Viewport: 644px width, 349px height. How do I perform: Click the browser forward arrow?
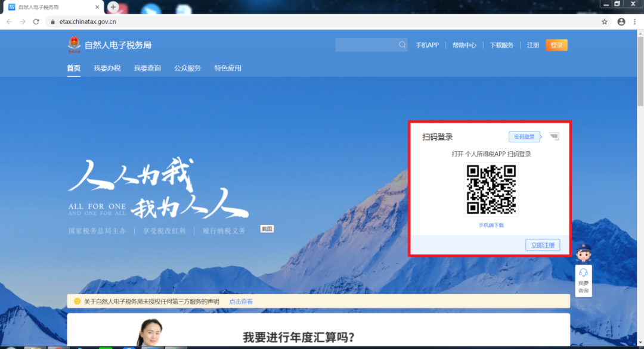(x=23, y=21)
